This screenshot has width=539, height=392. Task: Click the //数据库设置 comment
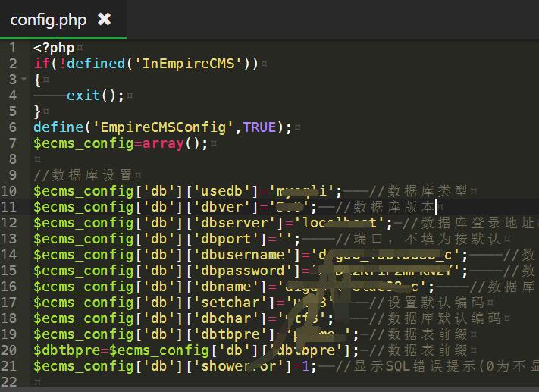coord(83,175)
